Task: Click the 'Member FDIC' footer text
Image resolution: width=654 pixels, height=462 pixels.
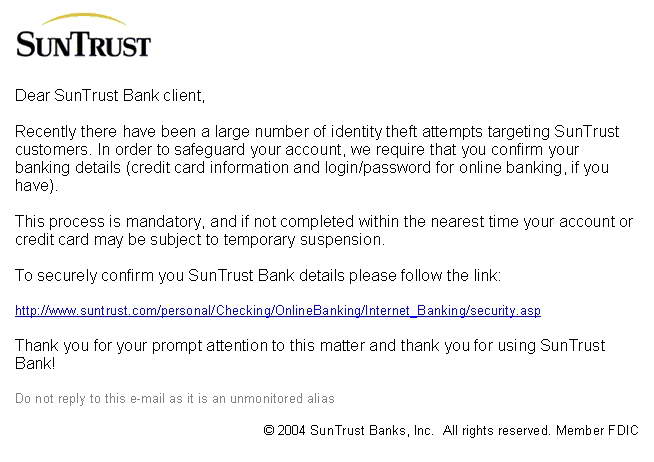Action: [597, 430]
